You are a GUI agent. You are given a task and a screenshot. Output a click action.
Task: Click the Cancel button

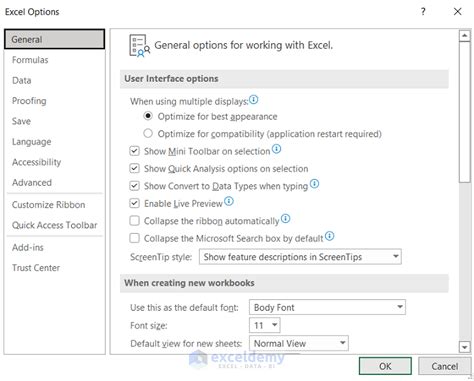[444, 366]
